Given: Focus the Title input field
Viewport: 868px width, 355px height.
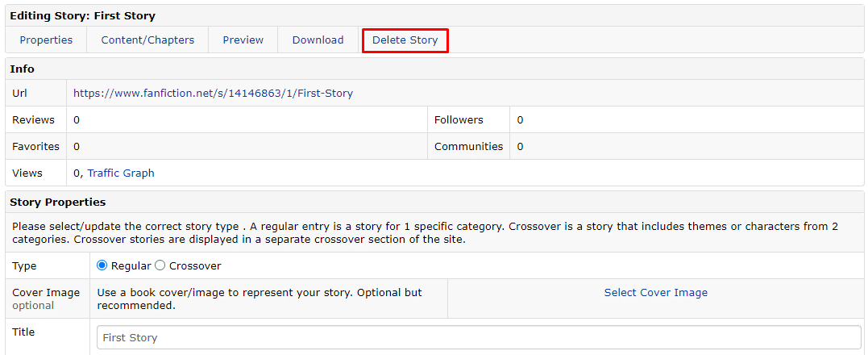Looking at the screenshot, I should coord(479,337).
